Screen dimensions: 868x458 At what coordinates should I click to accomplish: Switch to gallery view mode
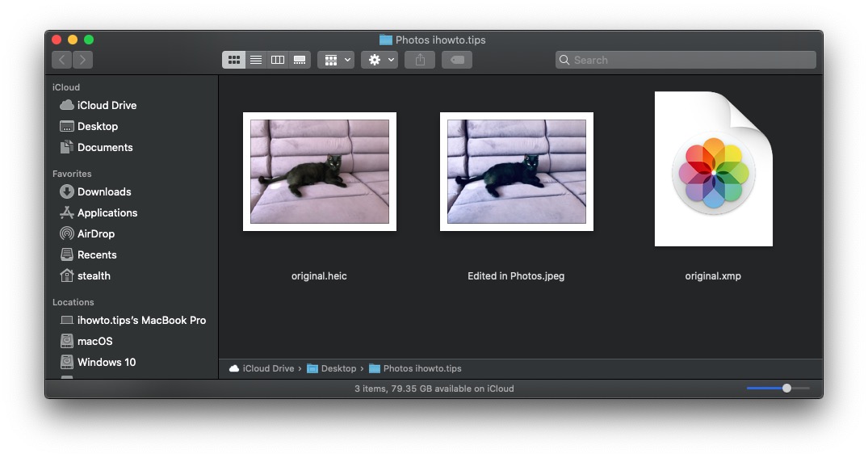[300, 60]
